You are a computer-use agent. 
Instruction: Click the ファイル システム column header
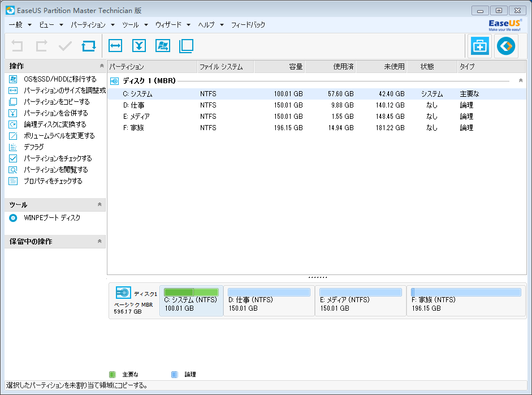[225, 67]
